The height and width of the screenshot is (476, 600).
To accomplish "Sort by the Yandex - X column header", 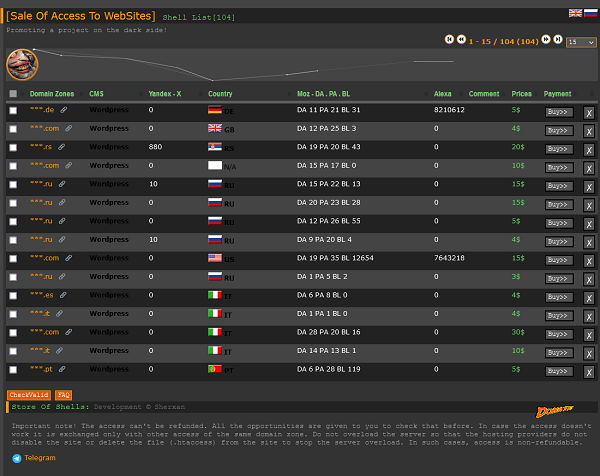I will click(165, 94).
